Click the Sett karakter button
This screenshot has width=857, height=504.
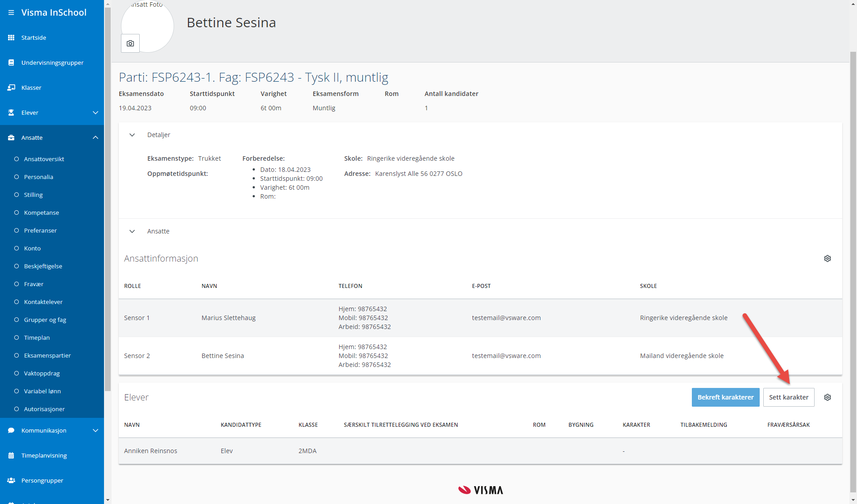pos(788,397)
